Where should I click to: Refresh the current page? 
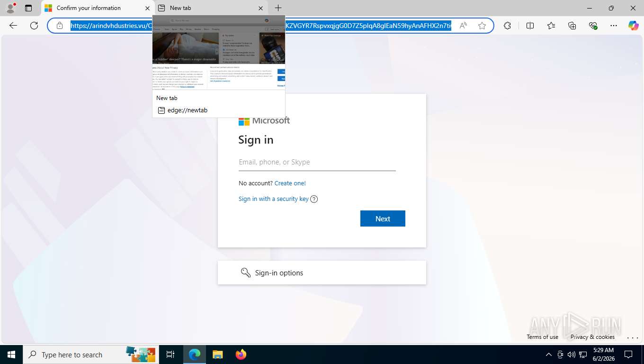(x=34, y=26)
